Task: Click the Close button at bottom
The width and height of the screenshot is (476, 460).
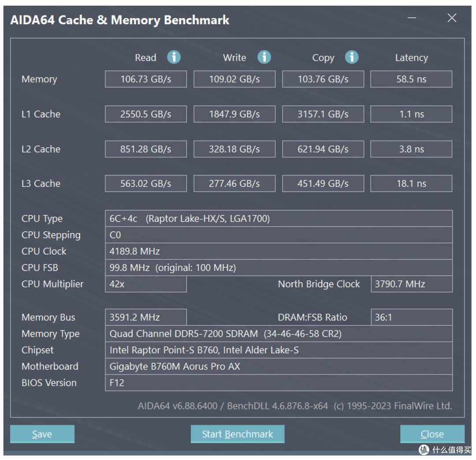Action: [432, 434]
